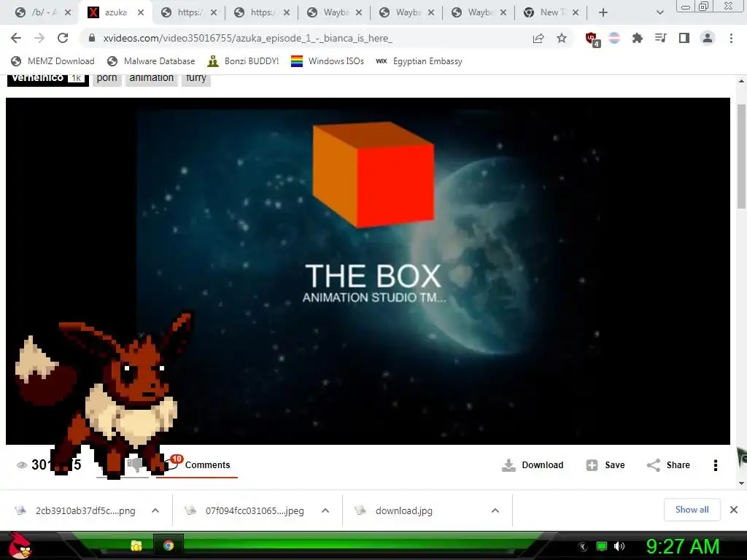Image resolution: width=747 pixels, height=560 pixels.
Task: Show all downloads
Action: 692,510
